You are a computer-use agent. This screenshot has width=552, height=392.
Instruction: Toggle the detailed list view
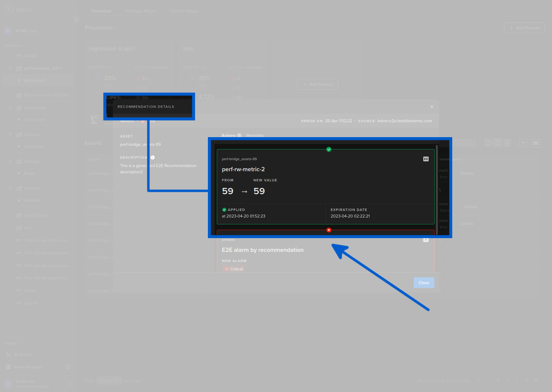point(497,143)
